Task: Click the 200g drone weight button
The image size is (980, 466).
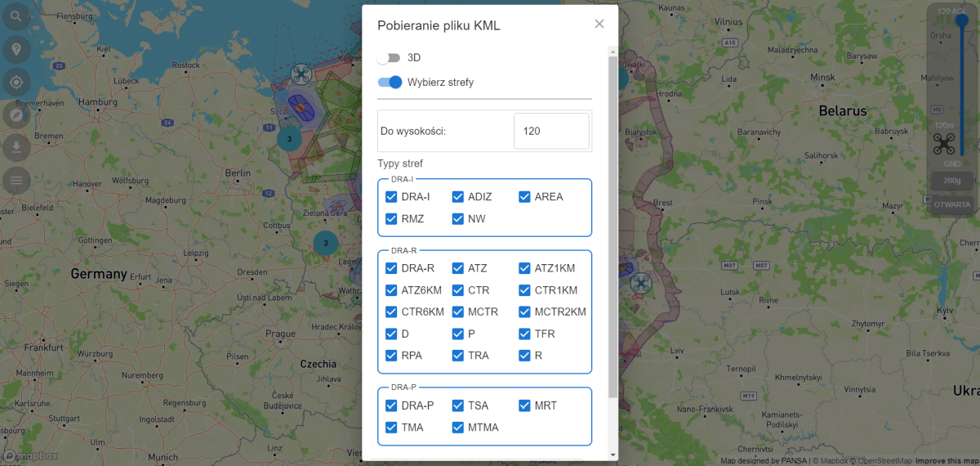Action: [x=951, y=180]
